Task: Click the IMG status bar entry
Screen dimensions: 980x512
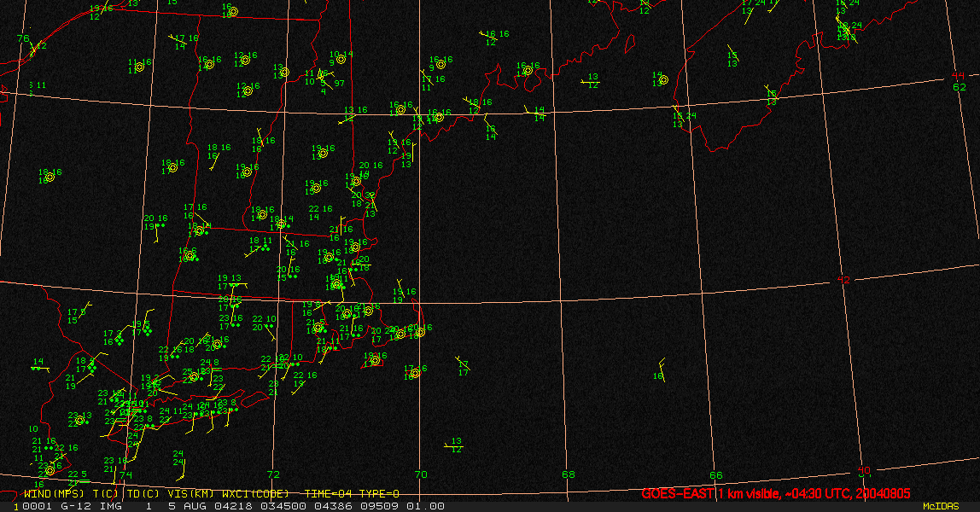Action: click(111, 506)
